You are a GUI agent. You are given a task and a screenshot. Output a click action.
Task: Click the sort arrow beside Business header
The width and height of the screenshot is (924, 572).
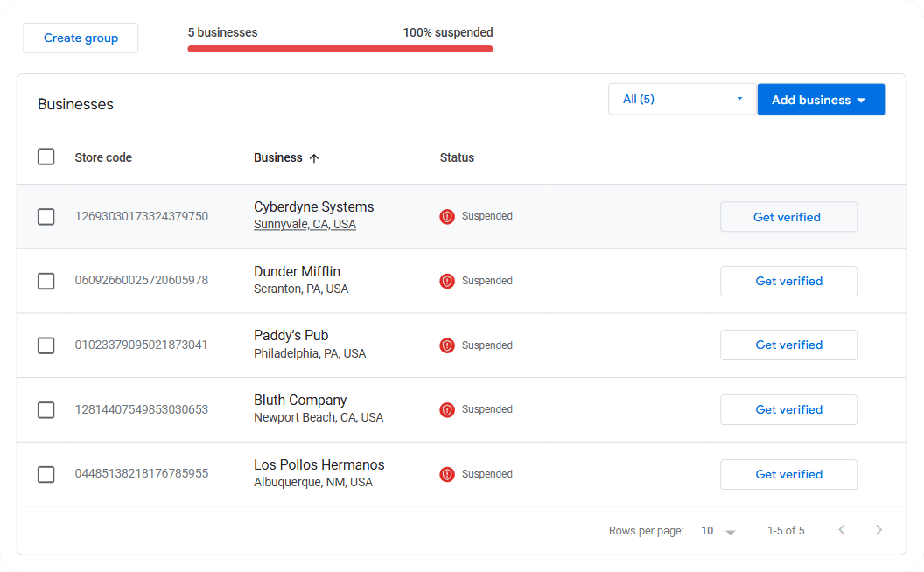[x=314, y=158]
